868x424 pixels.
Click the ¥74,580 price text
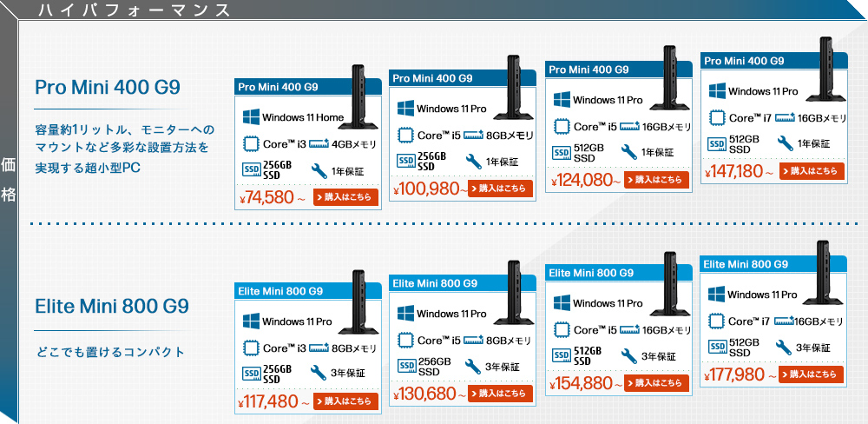tap(273, 198)
